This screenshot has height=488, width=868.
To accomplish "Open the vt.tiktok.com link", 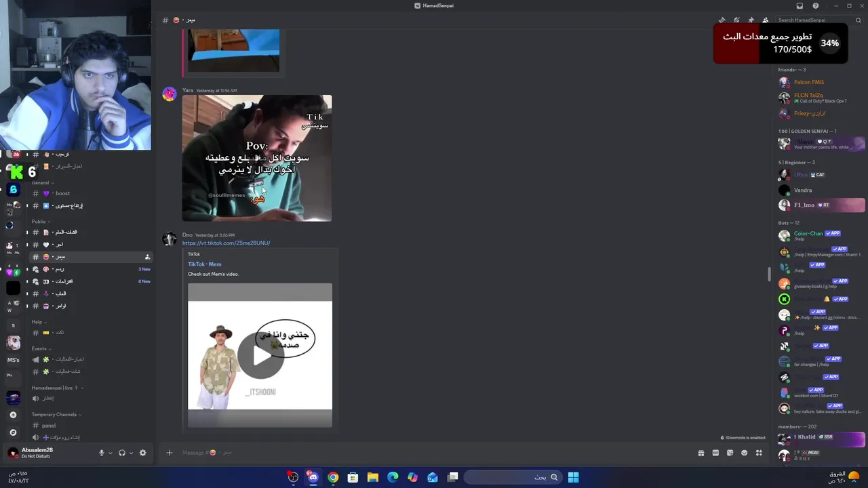I will click(x=226, y=243).
